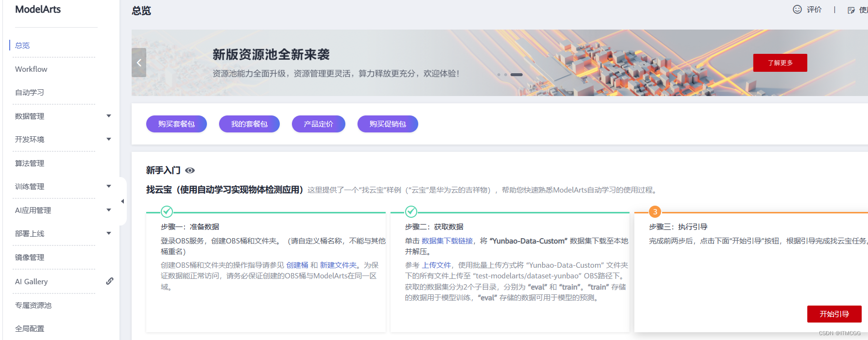Click the 了解更多 banner button
This screenshot has width=868, height=340.
pos(780,63)
